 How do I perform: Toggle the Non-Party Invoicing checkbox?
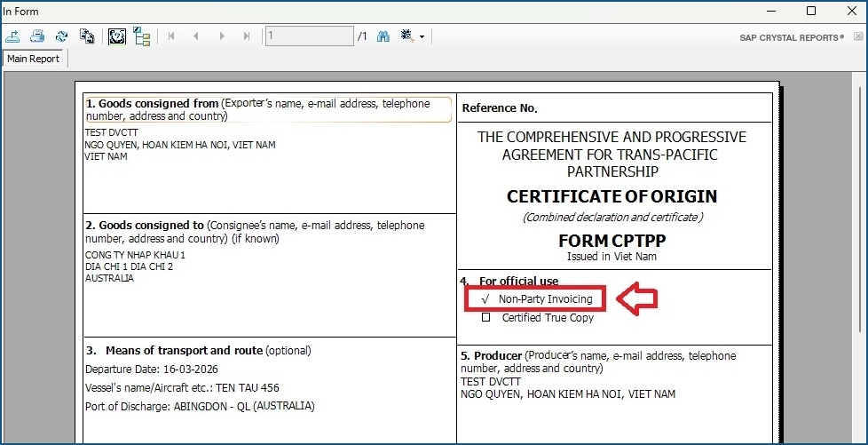(x=485, y=299)
